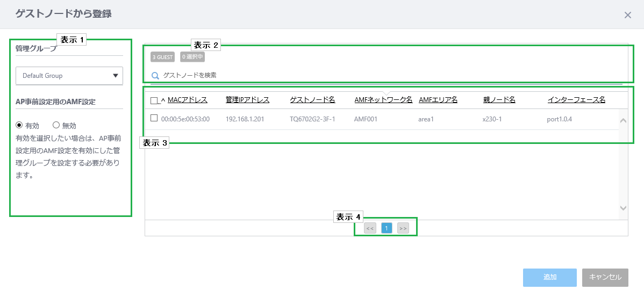Click the AMF001 network cell
Screen dimensions: 644x297
366,119
